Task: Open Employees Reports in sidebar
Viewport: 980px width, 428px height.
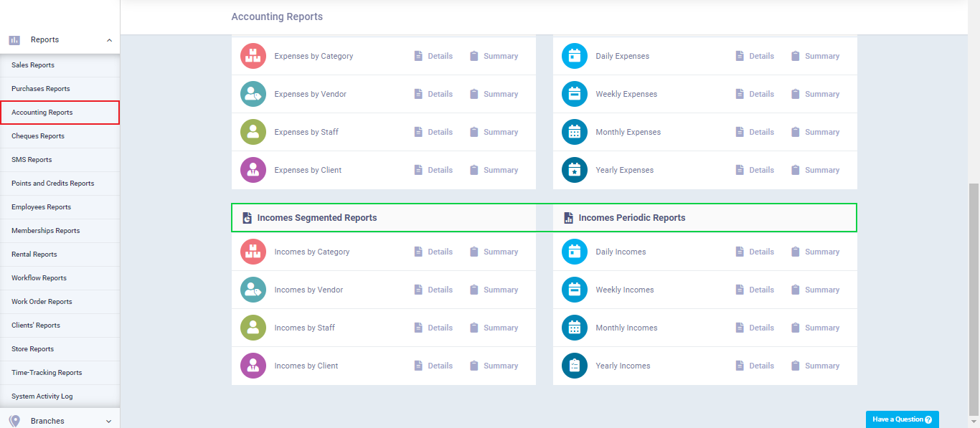Action: [x=60, y=207]
